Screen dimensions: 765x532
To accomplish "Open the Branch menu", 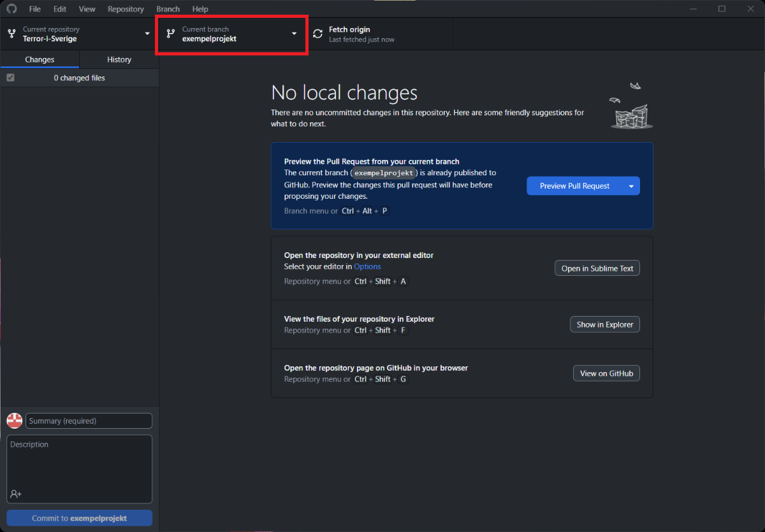I will pos(168,9).
